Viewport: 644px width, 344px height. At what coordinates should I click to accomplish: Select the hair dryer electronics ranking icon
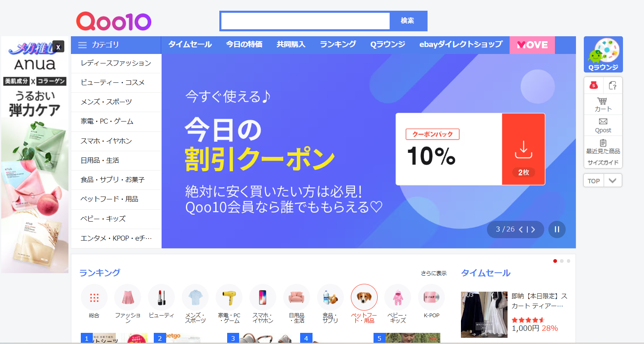click(x=229, y=297)
